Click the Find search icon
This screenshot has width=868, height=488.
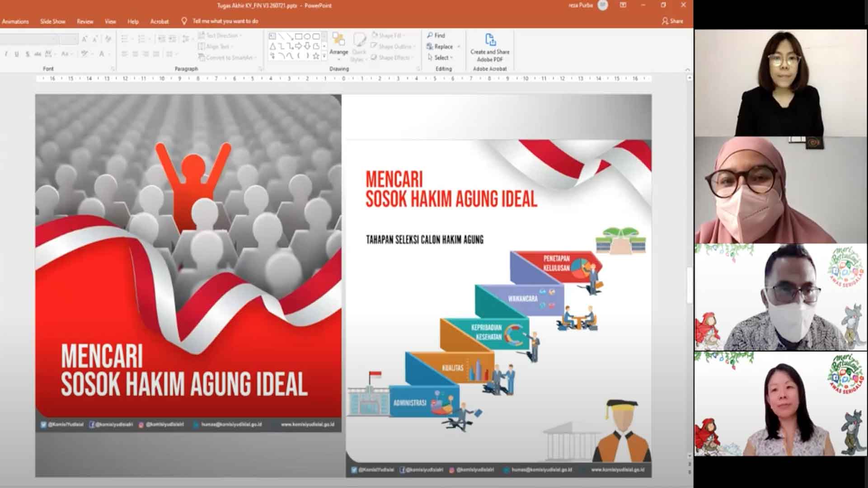pyautogui.click(x=430, y=35)
